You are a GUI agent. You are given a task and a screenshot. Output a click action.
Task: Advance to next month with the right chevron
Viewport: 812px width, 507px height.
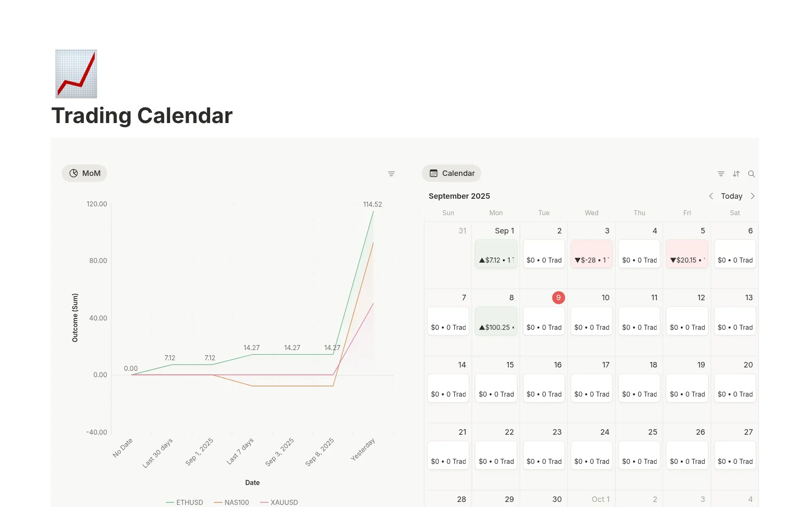pos(753,196)
